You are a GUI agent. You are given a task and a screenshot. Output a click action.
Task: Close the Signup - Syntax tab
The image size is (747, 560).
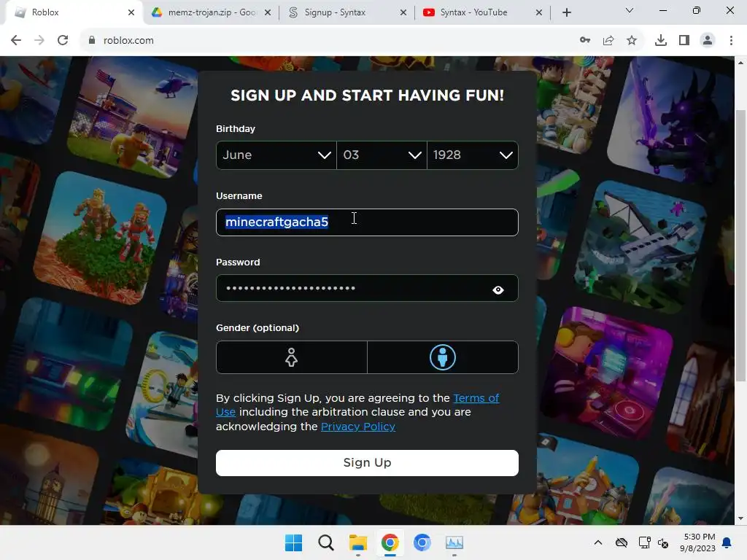(403, 12)
